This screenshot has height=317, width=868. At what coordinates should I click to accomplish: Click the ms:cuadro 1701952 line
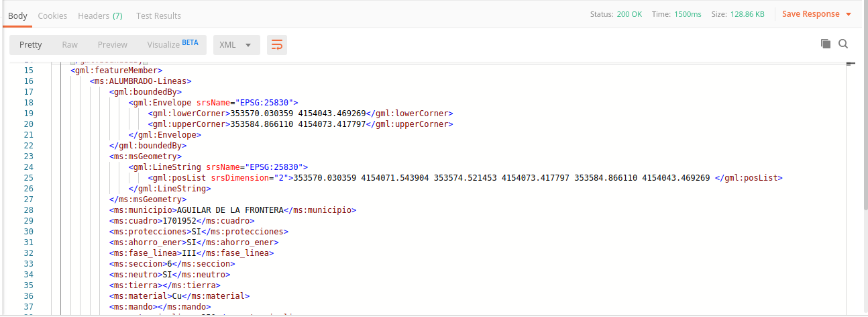coord(182,221)
